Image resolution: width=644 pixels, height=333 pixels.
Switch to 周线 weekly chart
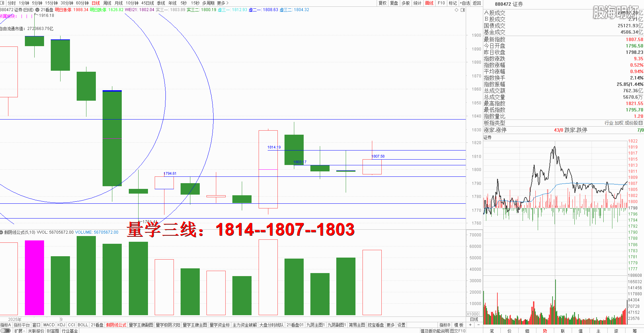tap(107, 3)
